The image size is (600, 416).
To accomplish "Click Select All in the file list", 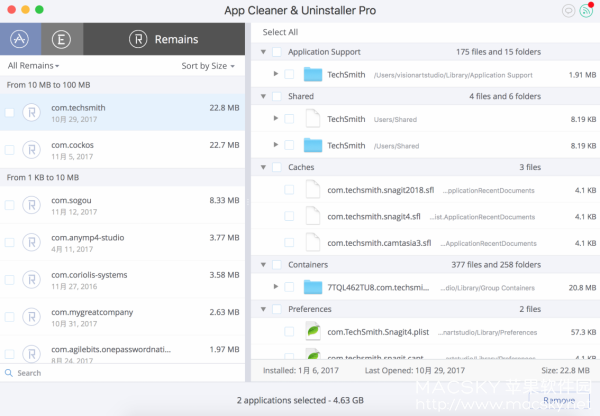I will point(280,32).
